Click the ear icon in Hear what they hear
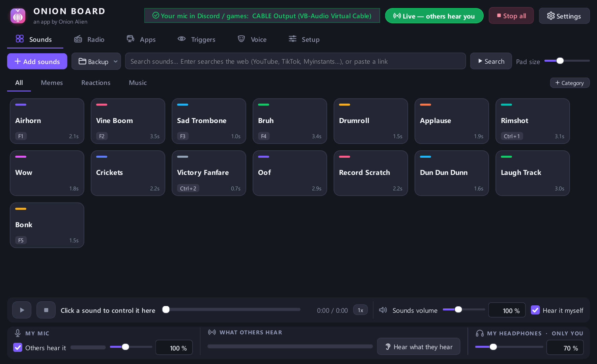The image size is (597, 364). 388,347
